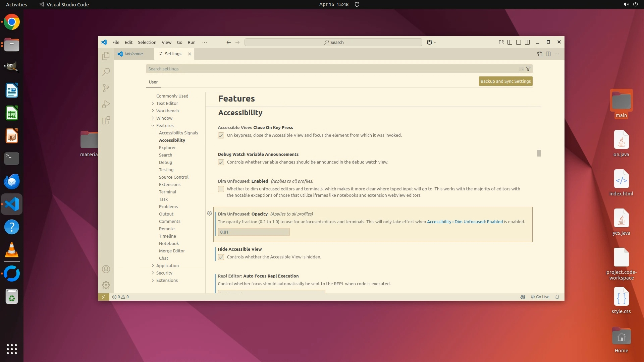Click Go Live in status bar
644x362 pixels.
[540, 297]
